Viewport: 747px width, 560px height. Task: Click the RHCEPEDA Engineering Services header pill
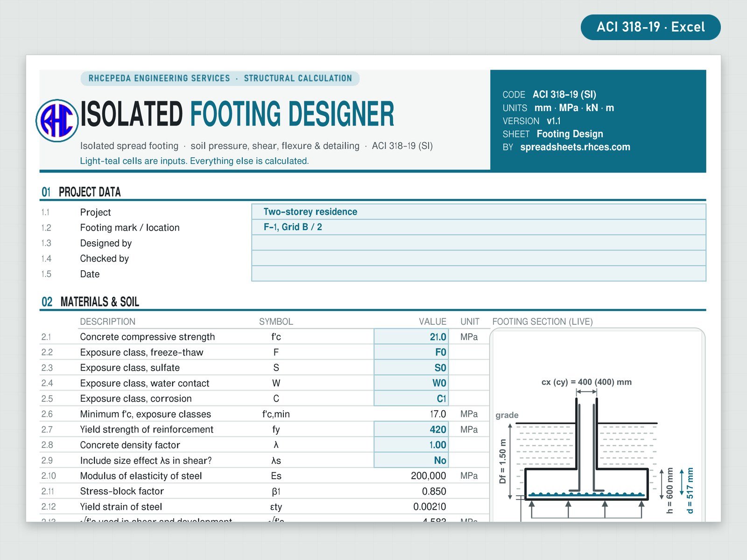pos(220,78)
